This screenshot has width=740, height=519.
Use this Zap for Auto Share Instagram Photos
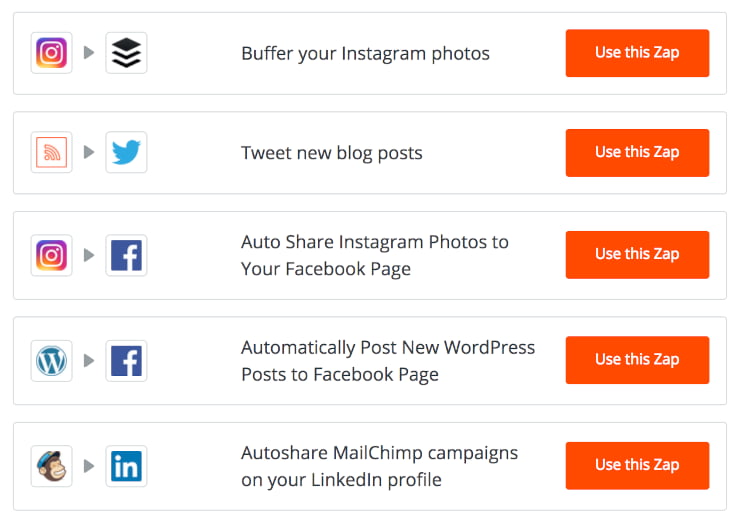(637, 255)
